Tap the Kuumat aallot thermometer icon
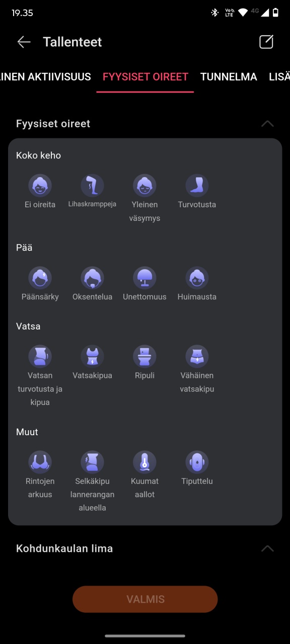Image resolution: width=290 pixels, height=644 pixels. coord(144,462)
